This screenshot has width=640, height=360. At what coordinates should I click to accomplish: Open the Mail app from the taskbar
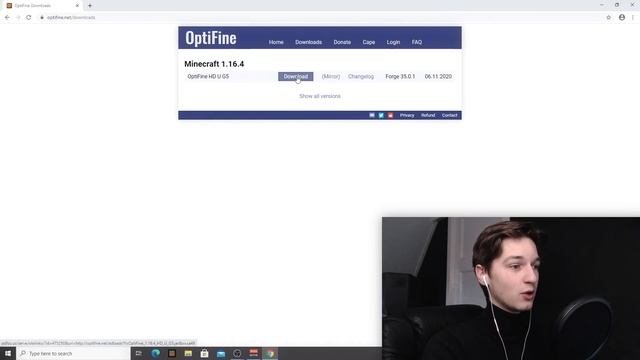tap(221, 353)
